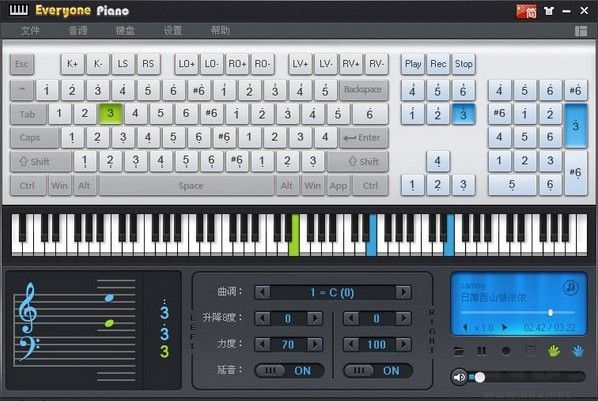Toggle the right hand sustain ON switch
The height and width of the screenshot is (401, 598).
tap(378, 370)
